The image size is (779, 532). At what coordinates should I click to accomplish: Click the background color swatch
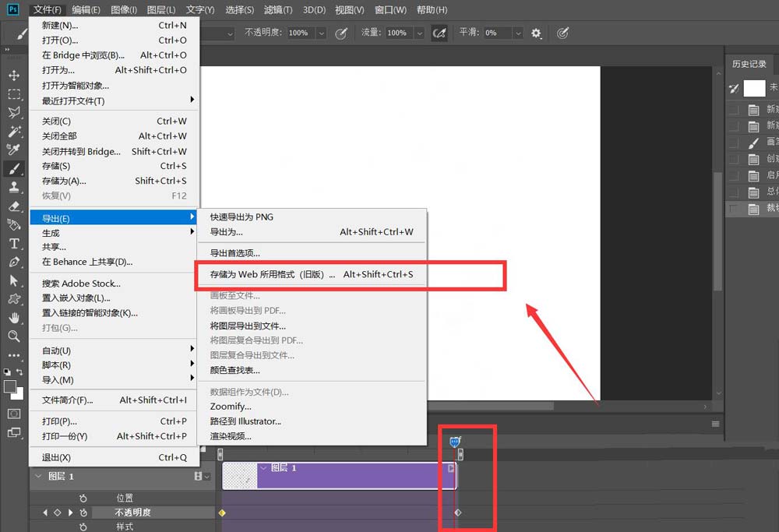19,395
